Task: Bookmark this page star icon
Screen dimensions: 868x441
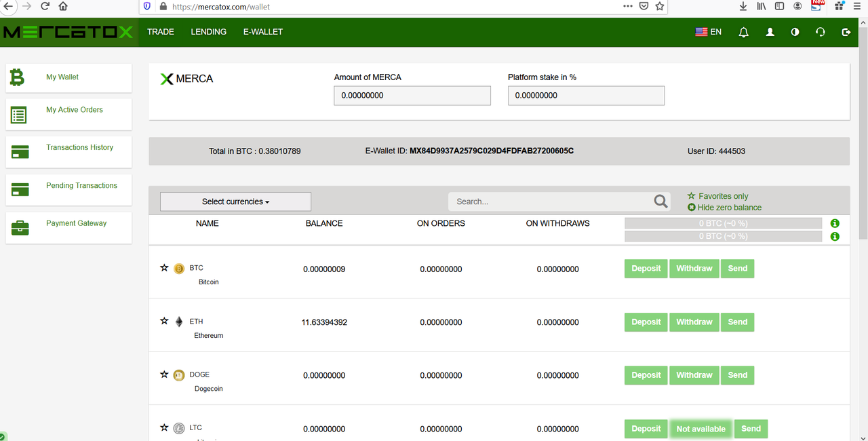Action: (659, 6)
